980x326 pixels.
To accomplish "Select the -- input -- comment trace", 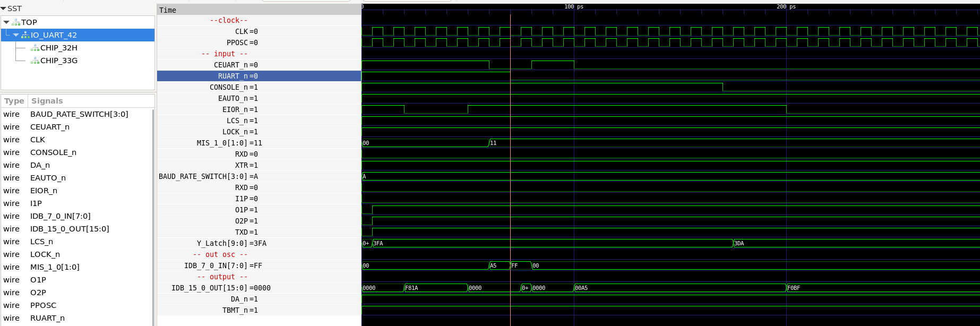I will (225, 54).
